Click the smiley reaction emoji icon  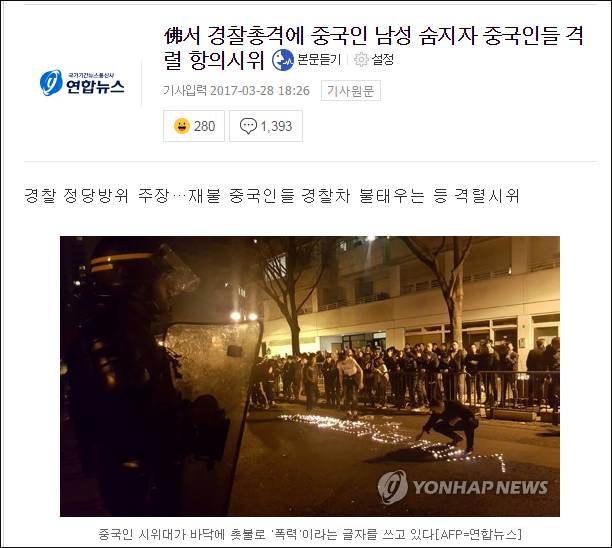[x=181, y=126]
